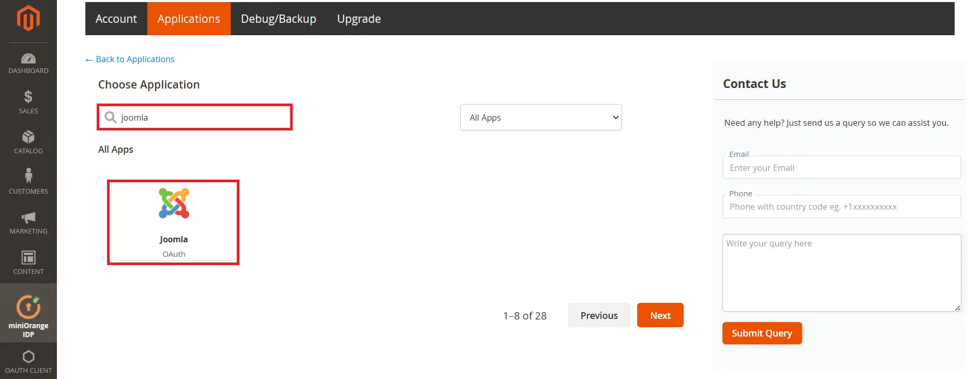The width and height of the screenshot is (980, 379).
Task: Click the Phone number input field
Action: pyautogui.click(x=841, y=207)
